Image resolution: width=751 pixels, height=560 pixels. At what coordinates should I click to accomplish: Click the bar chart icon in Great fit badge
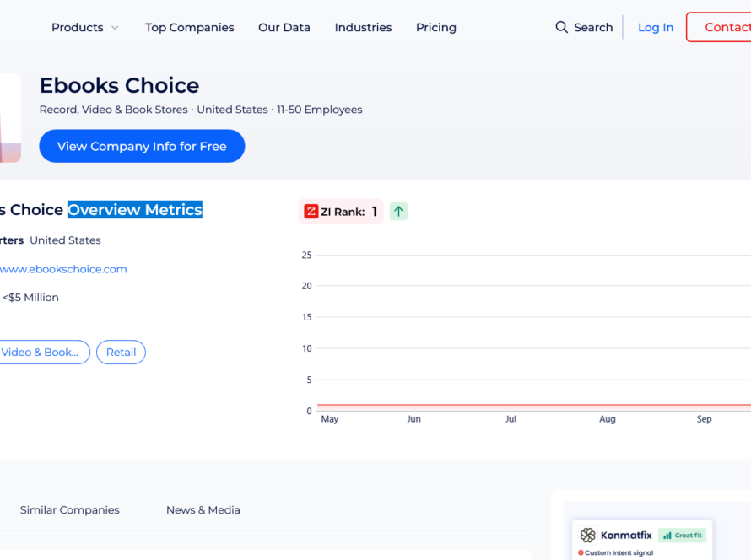point(667,535)
